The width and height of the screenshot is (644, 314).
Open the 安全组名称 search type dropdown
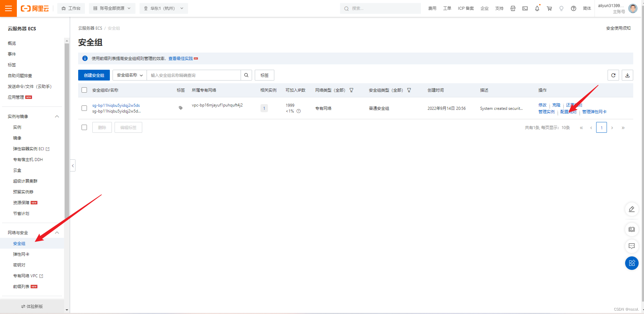(130, 75)
